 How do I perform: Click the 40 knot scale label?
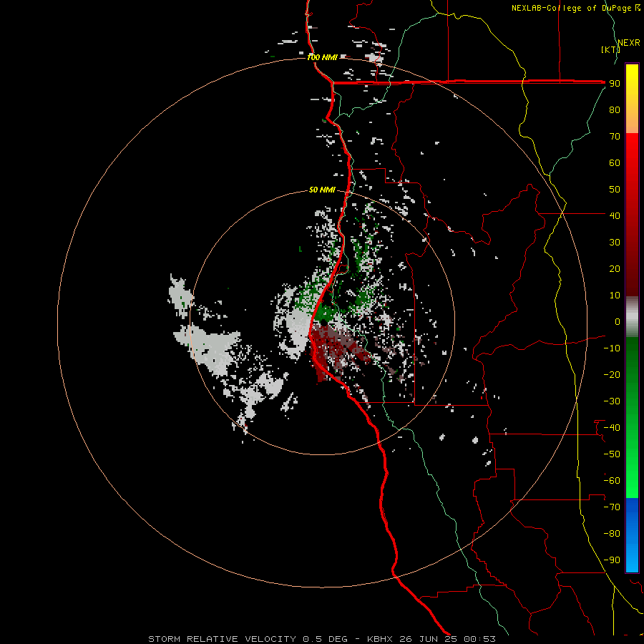615,215
